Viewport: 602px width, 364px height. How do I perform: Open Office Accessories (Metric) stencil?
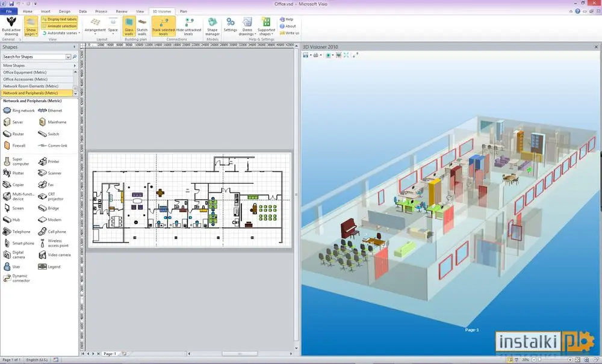(37, 79)
